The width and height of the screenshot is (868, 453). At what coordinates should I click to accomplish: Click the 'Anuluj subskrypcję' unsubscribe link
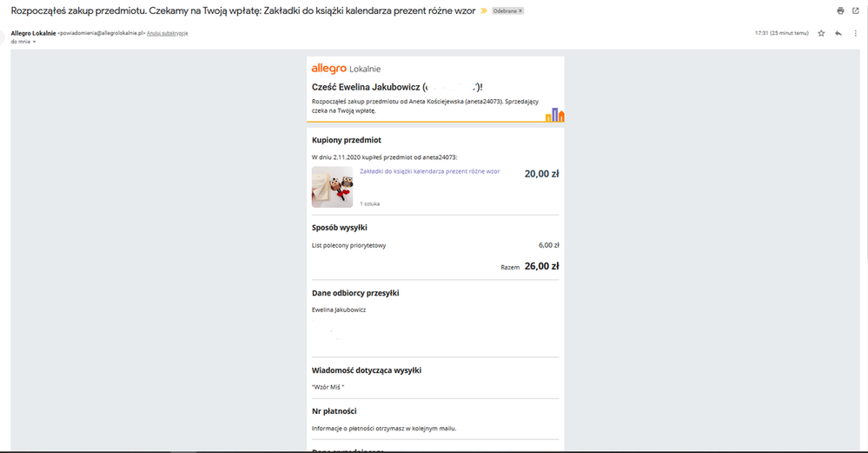tap(167, 33)
